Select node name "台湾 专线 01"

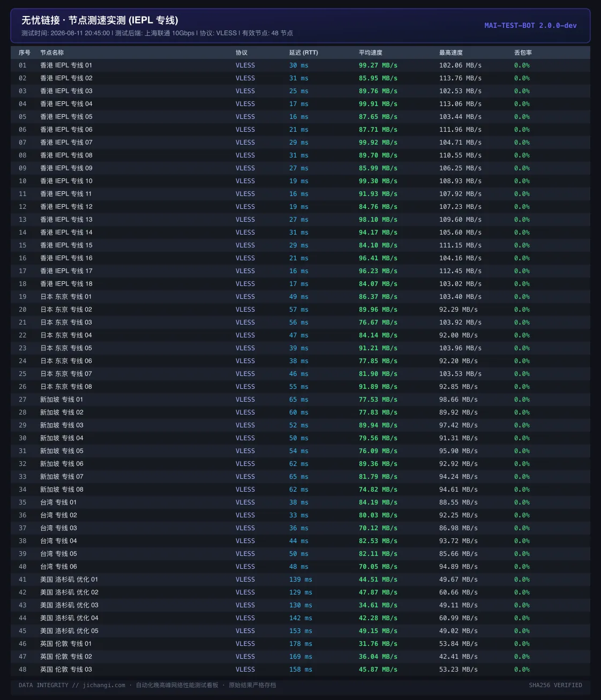[58, 502]
